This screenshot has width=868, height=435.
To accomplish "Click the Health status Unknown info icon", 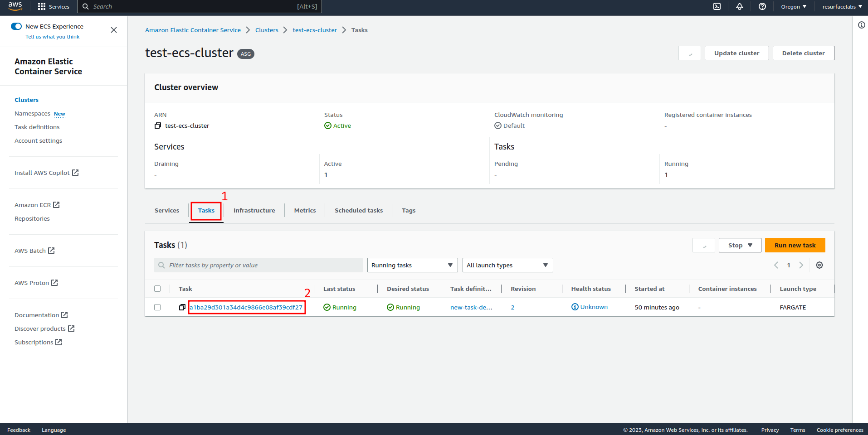I will [575, 307].
